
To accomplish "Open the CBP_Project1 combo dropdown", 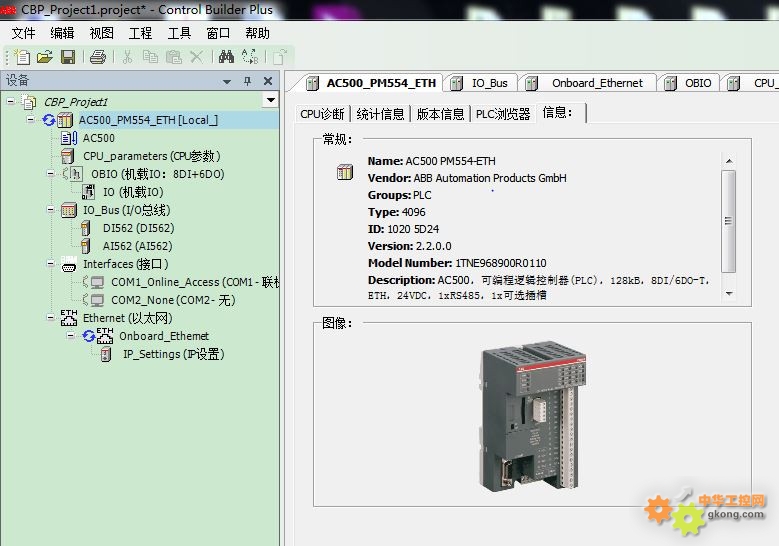I will click(271, 100).
